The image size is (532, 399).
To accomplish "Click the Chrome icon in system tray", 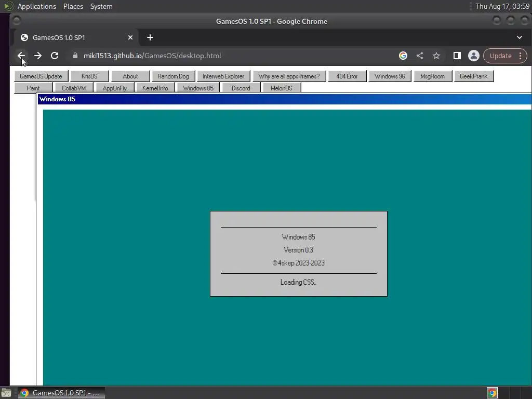I will (x=492, y=393).
